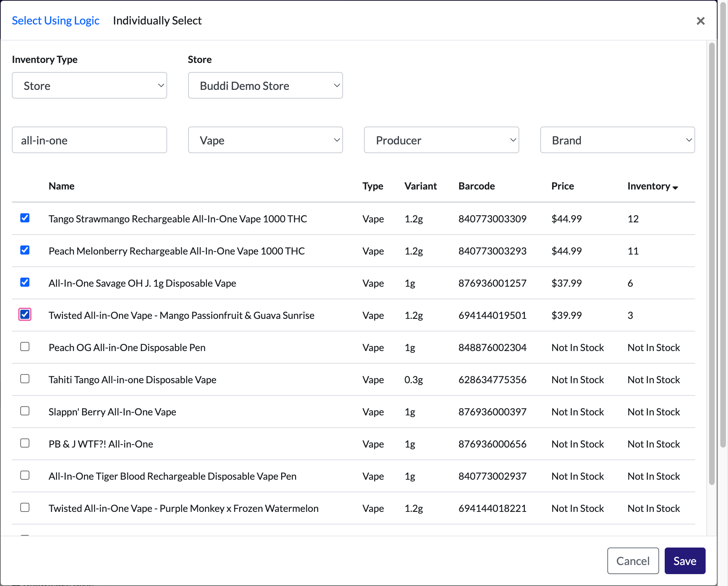Open the Brand filter dropdown
Screen dimensions: 728x586
618,140
